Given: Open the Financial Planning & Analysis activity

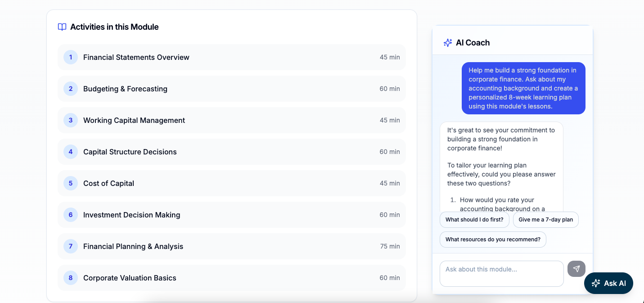Looking at the screenshot, I should point(231,246).
